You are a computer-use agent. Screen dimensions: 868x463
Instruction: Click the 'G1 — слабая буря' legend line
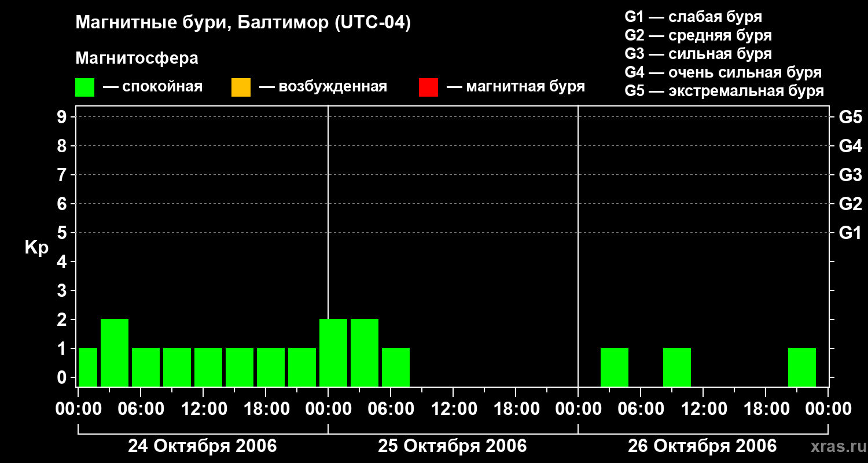(693, 17)
